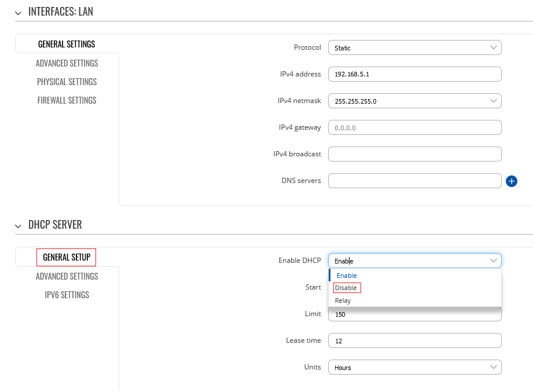Switch to the DHCP Advanced Settings tab

point(67,276)
